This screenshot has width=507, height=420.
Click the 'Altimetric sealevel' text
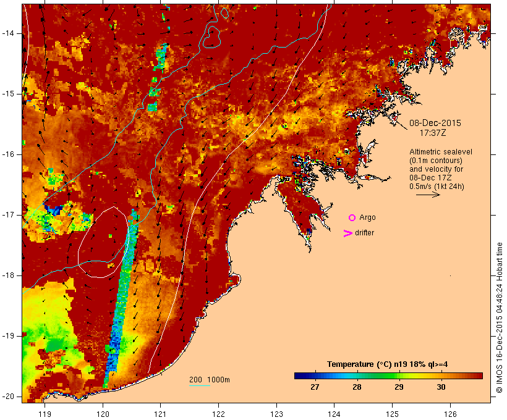click(x=441, y=152)
